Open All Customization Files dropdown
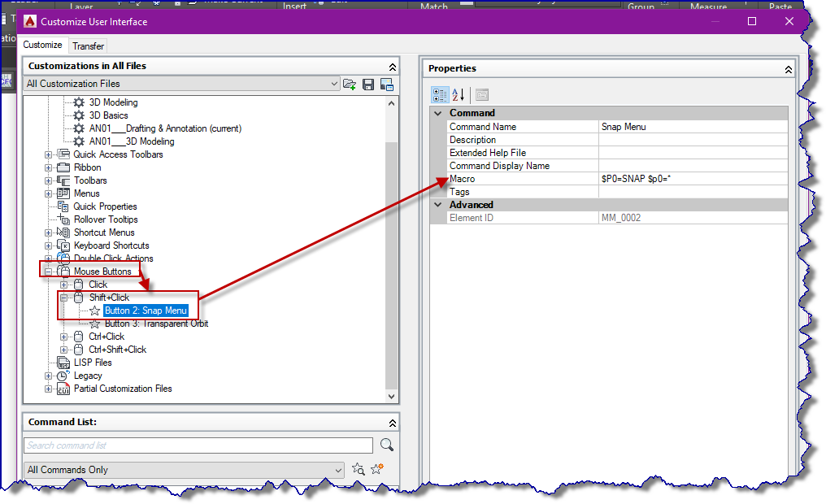The image size is (826, 504). click(x=182, y=84)
